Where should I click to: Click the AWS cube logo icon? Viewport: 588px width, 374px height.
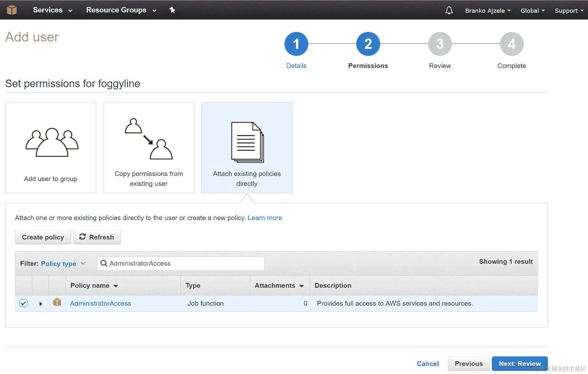click(12, 10)
